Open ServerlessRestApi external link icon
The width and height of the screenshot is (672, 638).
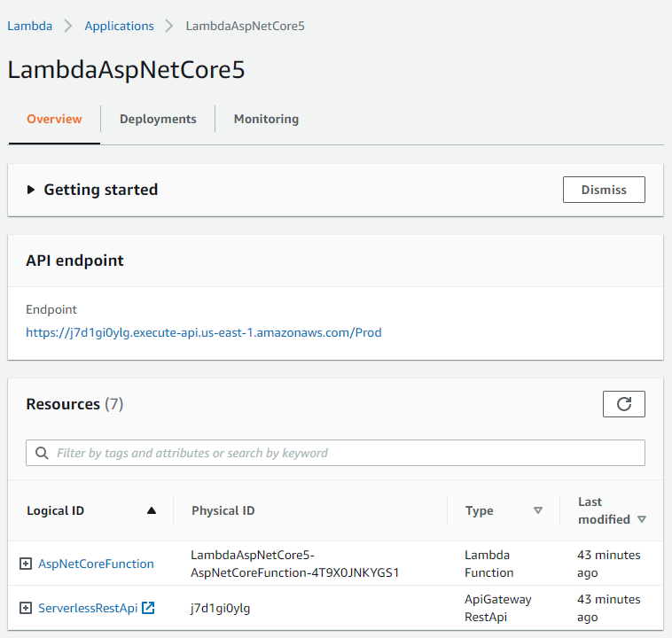click(148, 608)
